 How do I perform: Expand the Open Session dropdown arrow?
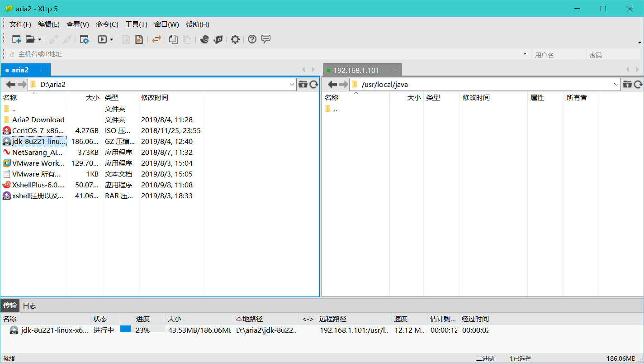pos(40,40)
